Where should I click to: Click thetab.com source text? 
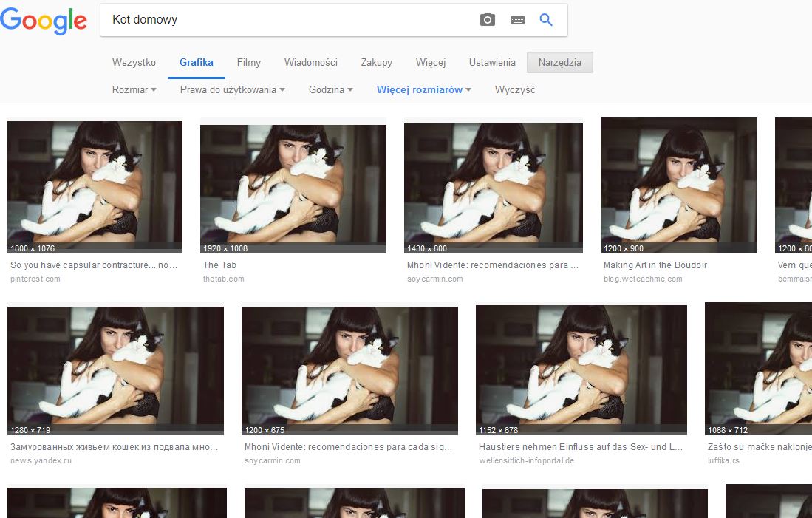point(223,279)
